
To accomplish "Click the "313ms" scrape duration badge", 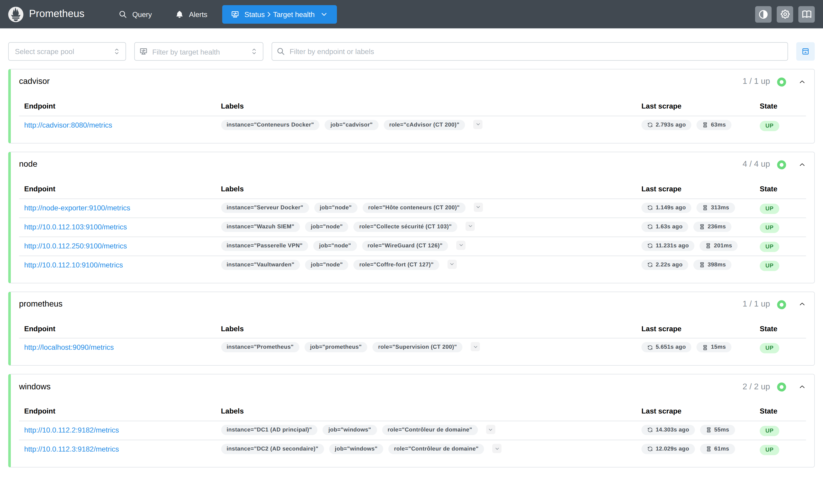I will 715,208.
